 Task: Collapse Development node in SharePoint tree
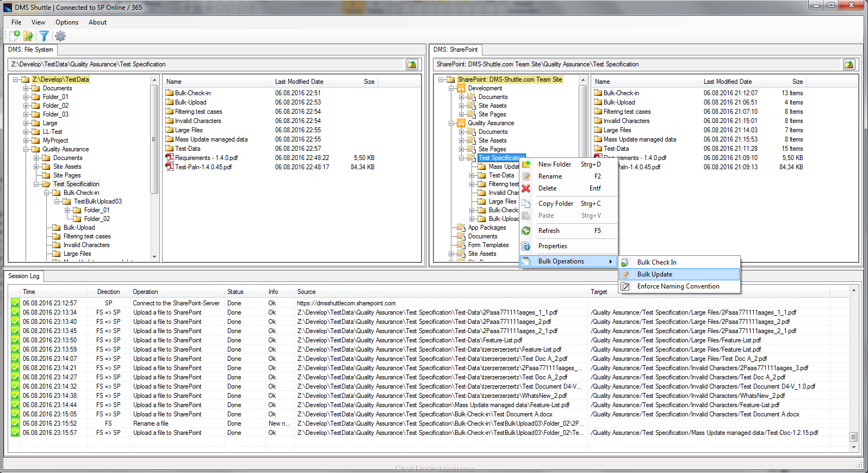(x=451, y=88)
